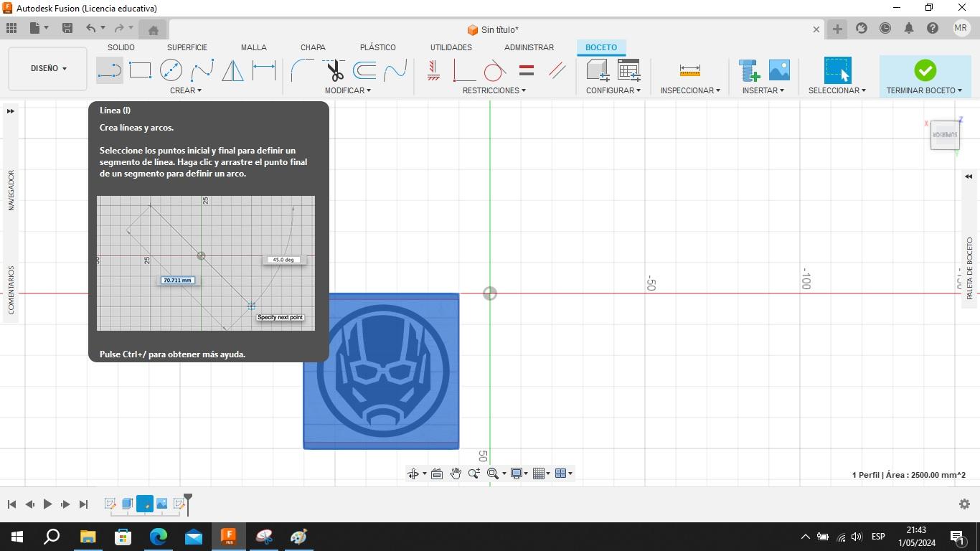
Task: Jump to timeline start
Action: (x=11, y=504)
